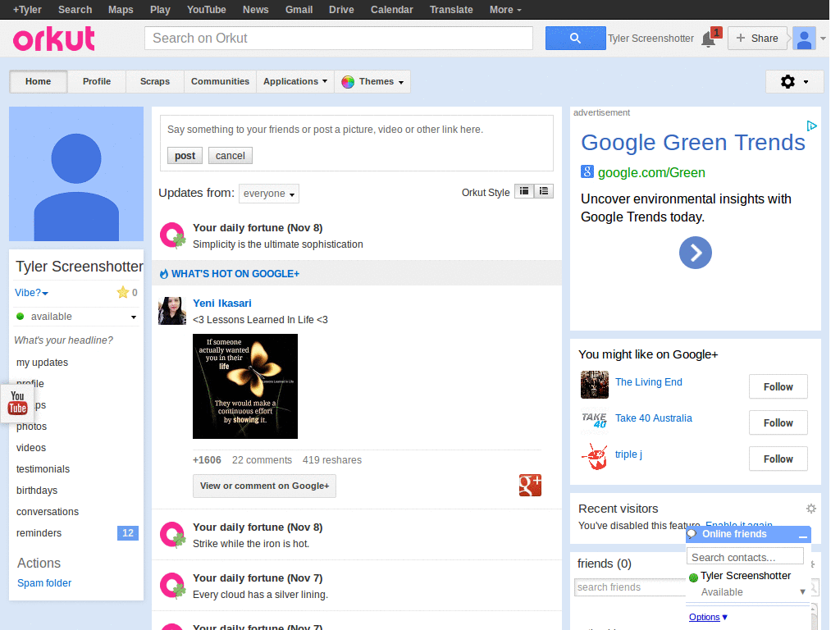Click the triple j logo
This screenshot has height=630, width=840.
tap(595, 456)
